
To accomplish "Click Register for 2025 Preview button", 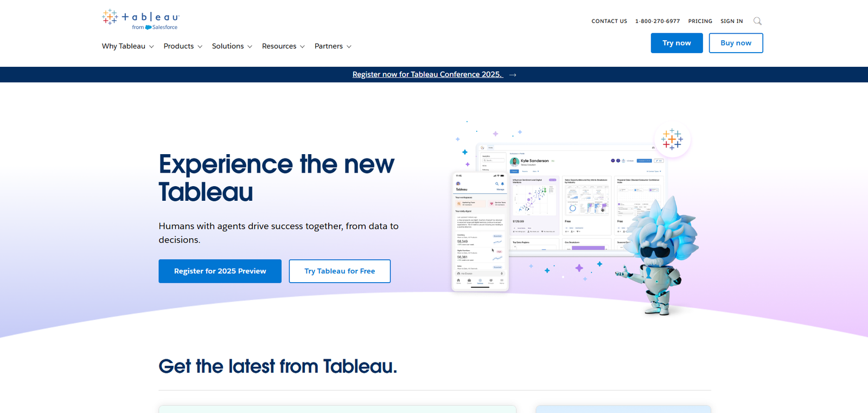I will tap(220, 271).
